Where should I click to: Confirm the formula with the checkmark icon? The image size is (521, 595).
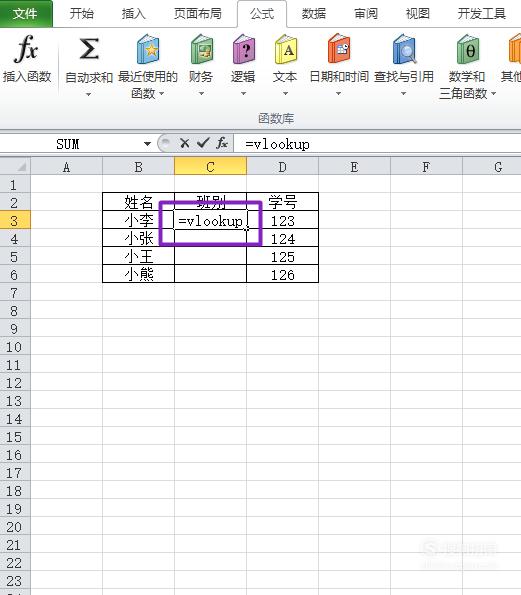[x=203, y=143]
